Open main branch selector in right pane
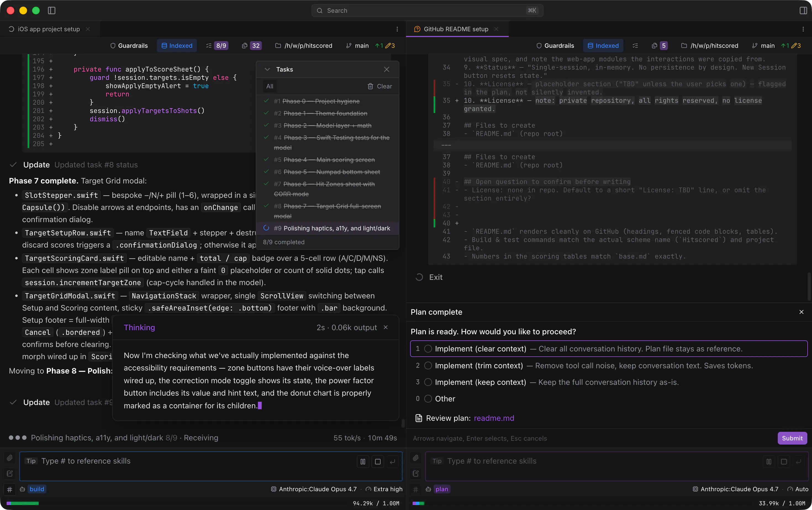Viewport: 812px width, 510px height. 763,46
